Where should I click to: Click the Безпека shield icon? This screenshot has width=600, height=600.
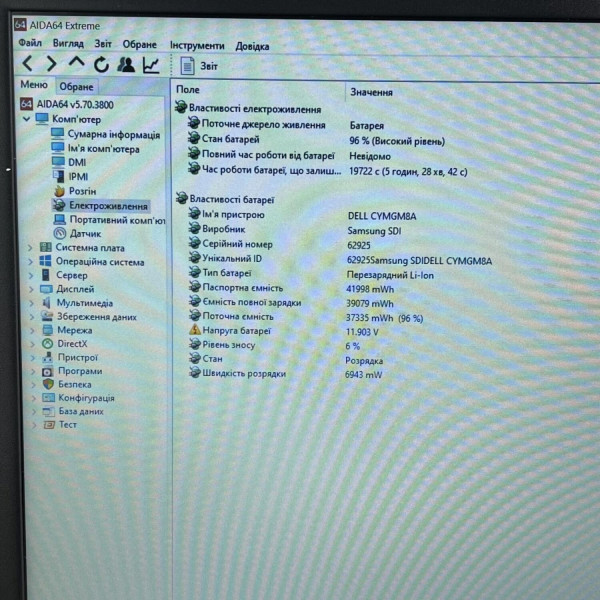[48, 384]
